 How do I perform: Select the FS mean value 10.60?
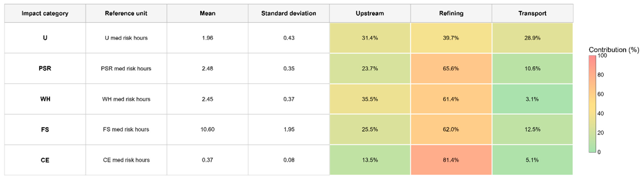[208, 129]
